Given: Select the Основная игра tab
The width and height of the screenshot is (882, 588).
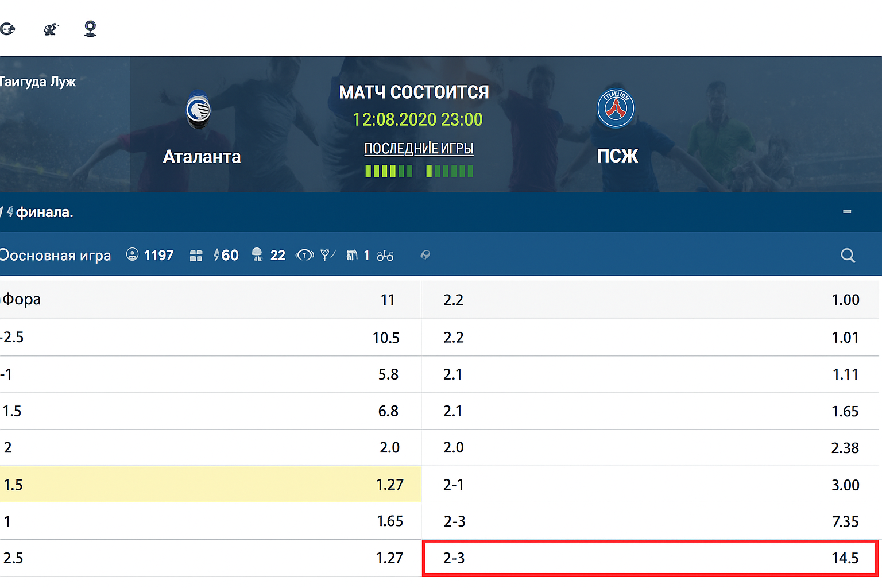Looking at the screenshot, I should [56, 256].
